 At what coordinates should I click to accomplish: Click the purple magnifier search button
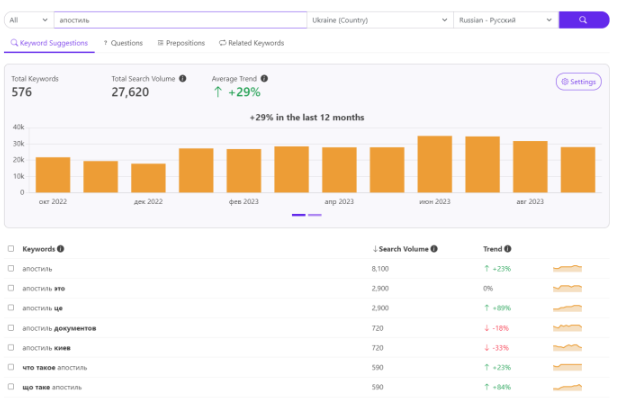point(584,20)
